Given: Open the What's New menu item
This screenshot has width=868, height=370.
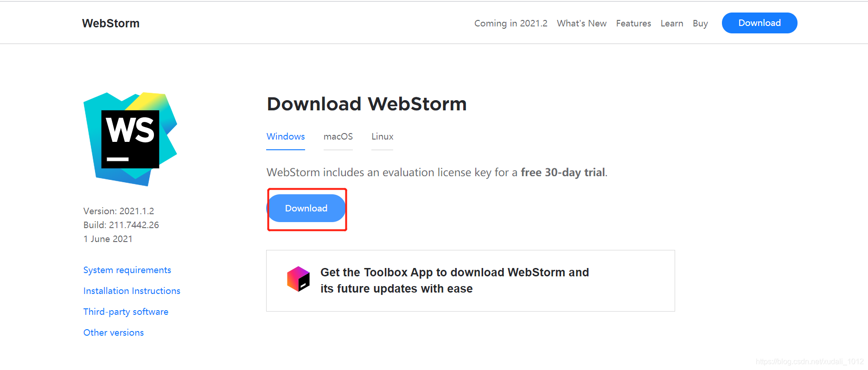Looking at the screenshot, I should (581, 23).
